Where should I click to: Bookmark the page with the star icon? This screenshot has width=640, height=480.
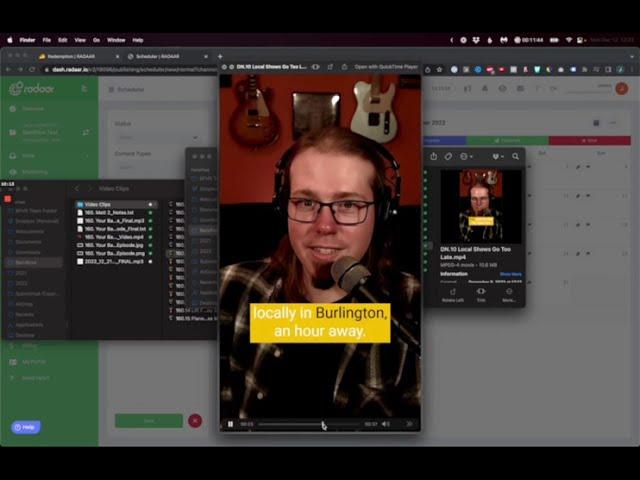pyautogui.click(x=439, y=70)
